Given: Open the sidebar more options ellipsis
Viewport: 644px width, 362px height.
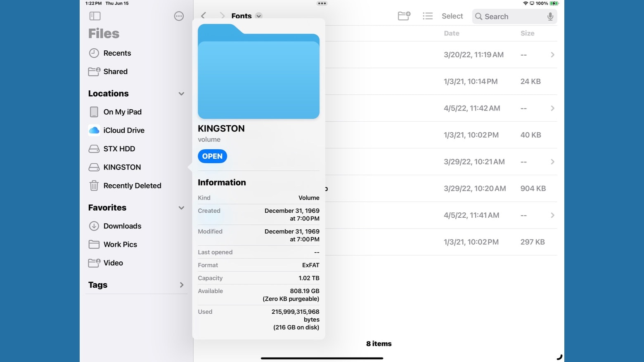Looking at the screenshot, I should pos(179,16).
